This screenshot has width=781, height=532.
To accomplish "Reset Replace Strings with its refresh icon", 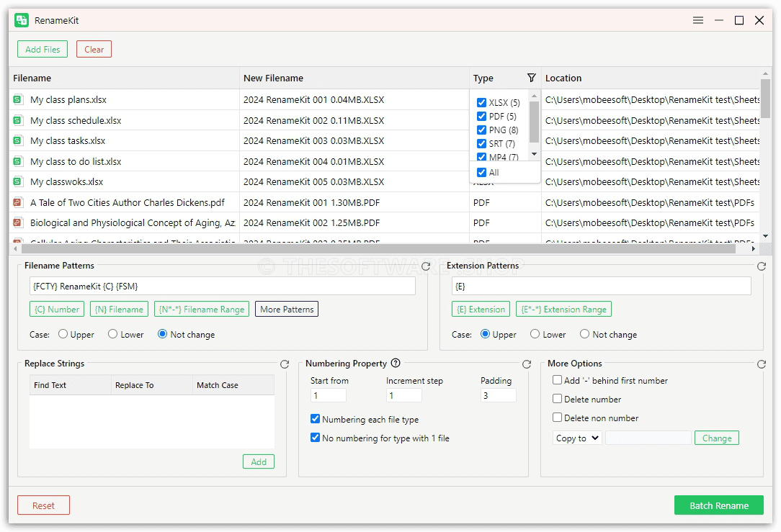I will (285, 364).
